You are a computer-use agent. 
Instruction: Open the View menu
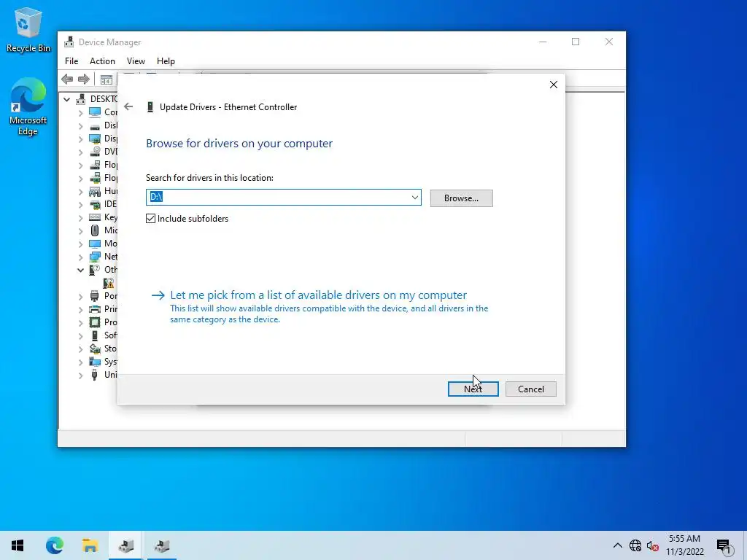(136, 61)
